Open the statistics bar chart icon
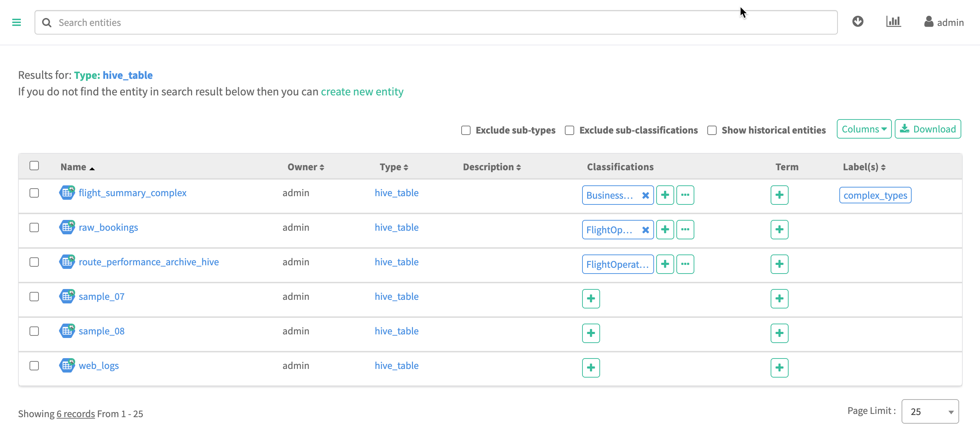Image resolution: width=980 pixels, height=442 pixels. coord(893,21)
